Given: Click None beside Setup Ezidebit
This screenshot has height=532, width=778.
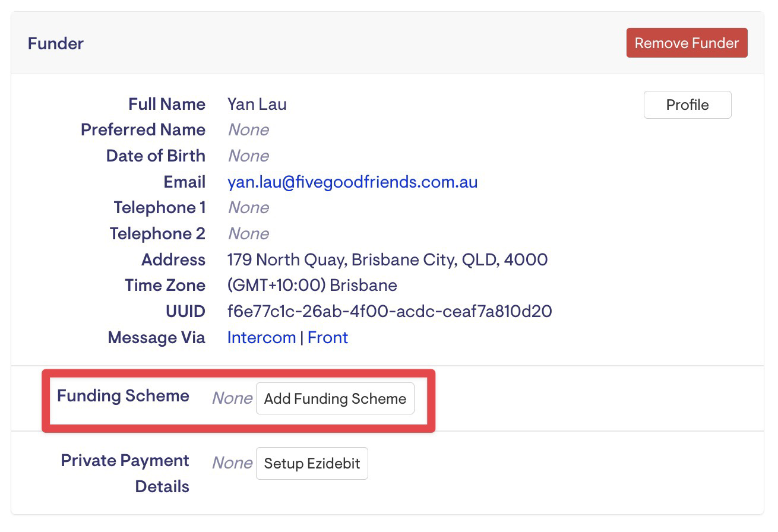Looking at the screenshot, I should 232,463.
